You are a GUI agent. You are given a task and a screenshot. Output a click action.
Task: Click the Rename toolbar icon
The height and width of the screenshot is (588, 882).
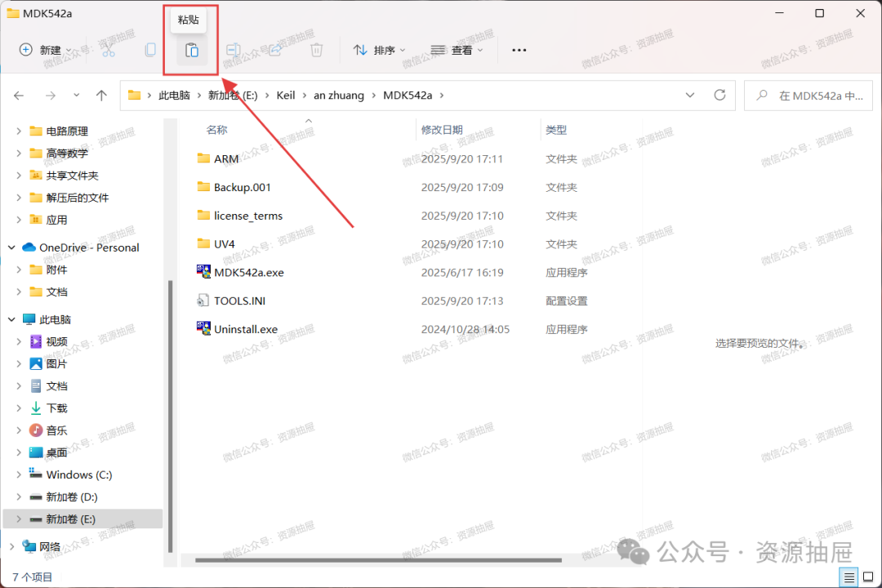[233, 50]
